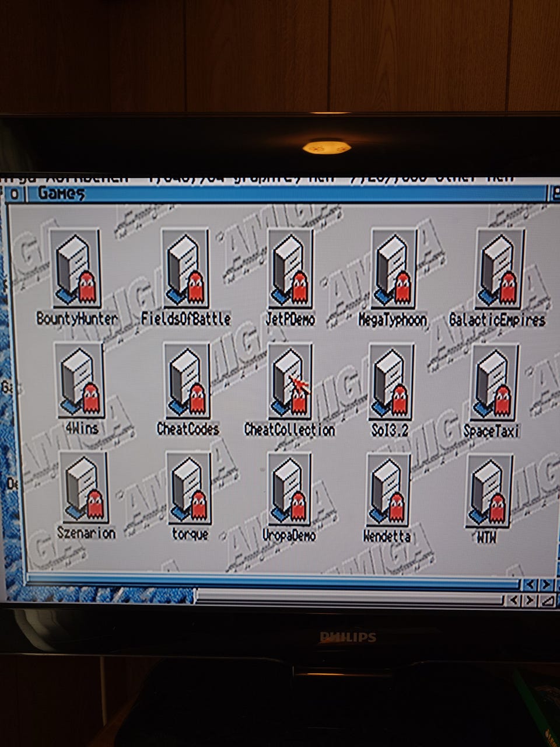560x747 pixels.
Task: Click the FieldsOfBattle text label
Action: tap(186, 319)
